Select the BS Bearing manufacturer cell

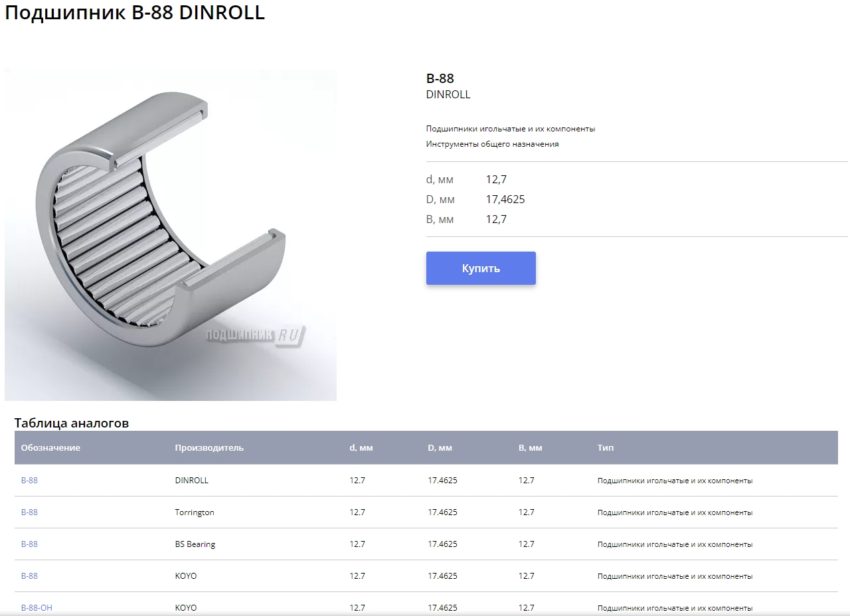tap(195, 544)
